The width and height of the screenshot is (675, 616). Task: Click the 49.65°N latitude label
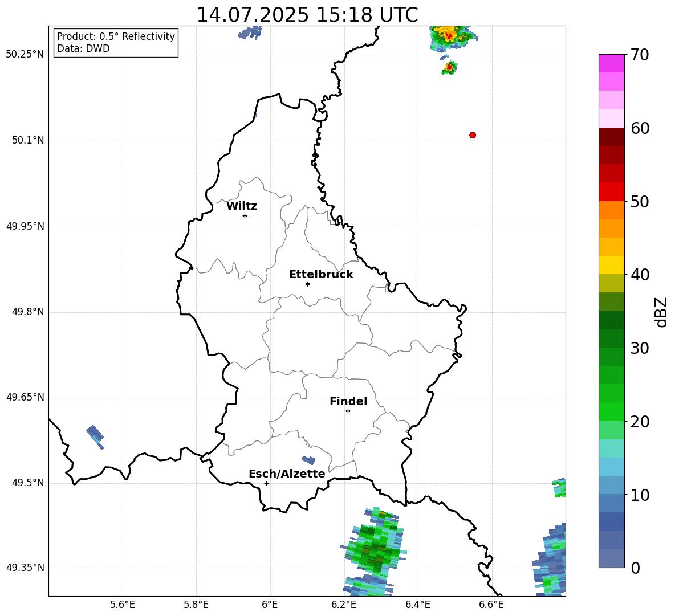25,397
